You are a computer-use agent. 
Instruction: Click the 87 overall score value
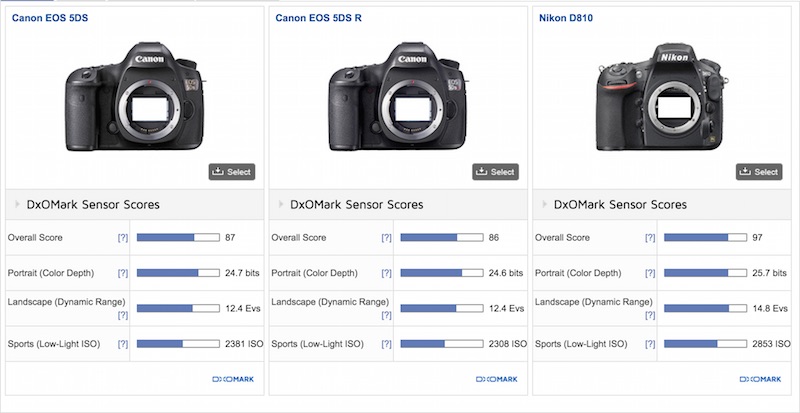[x=230, y=237]
